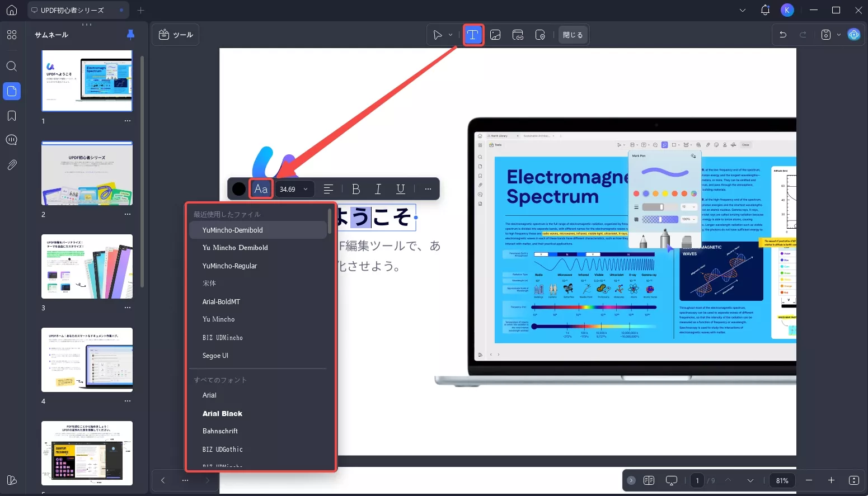Click the 閉じる button
The width and height of the screenshot is (868, 496).
point(573,35)
